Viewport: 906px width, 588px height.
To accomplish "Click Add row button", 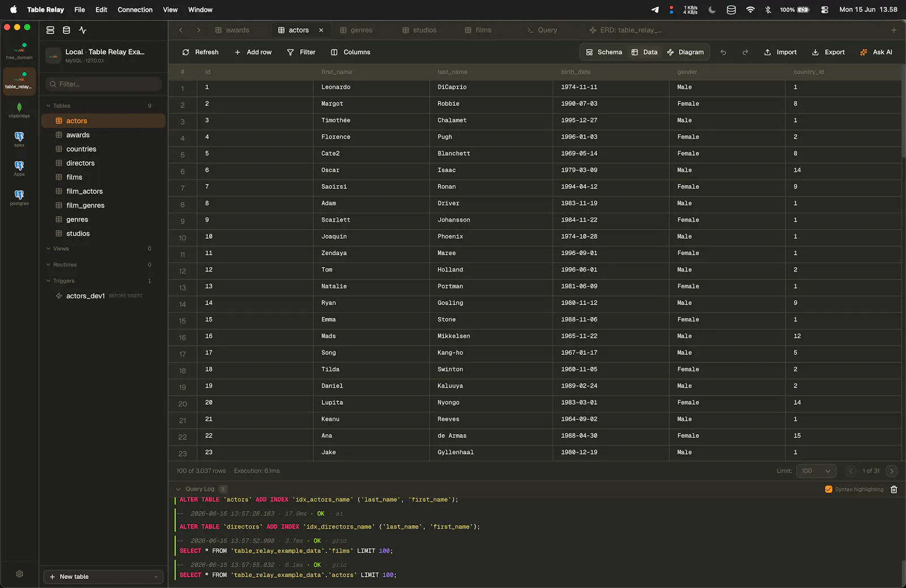I will [253, 52].
